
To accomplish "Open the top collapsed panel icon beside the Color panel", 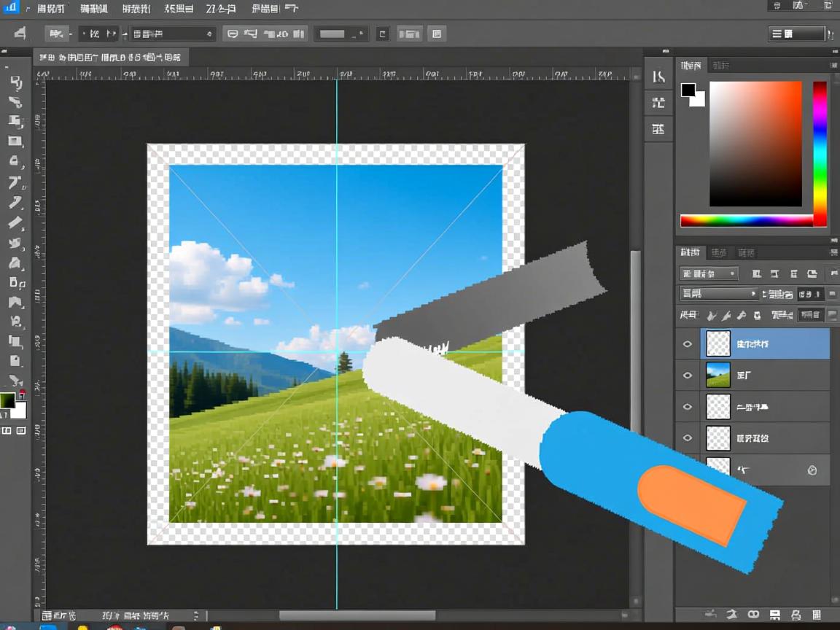I will point(658,77).
